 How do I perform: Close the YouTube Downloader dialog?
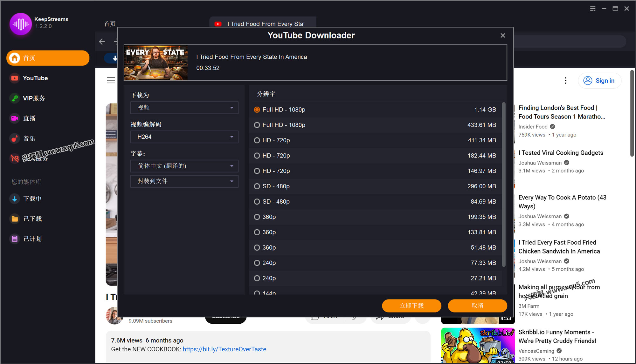pyautogui.click(x=503, y=36)
